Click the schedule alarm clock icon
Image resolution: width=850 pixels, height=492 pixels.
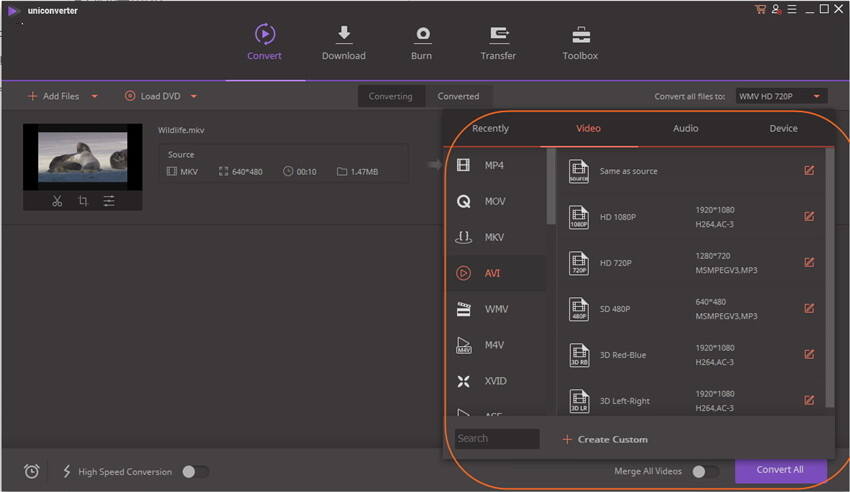point(32,471)
